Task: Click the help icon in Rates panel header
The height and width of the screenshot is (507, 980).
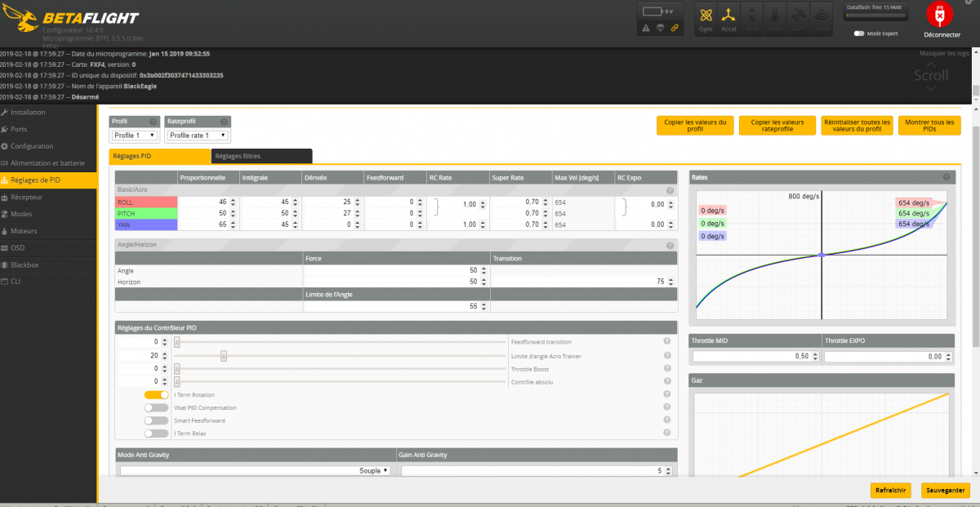Action: click(947, 177)
